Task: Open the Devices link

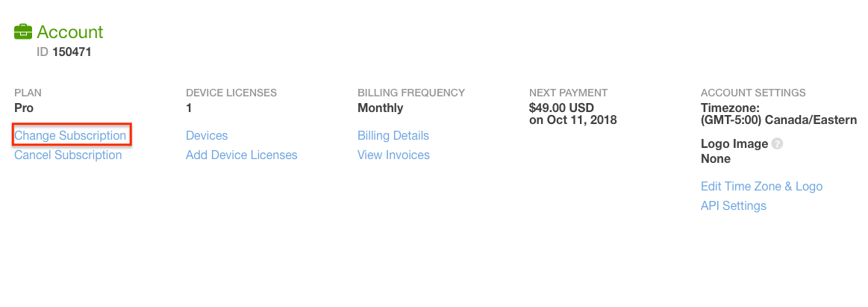Action: coord(207,136)
